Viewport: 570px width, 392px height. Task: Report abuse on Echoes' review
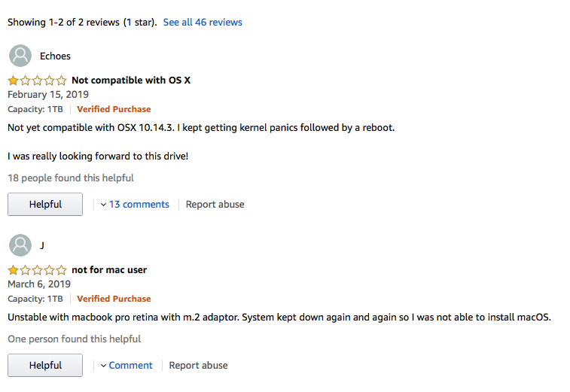point(215,205)
